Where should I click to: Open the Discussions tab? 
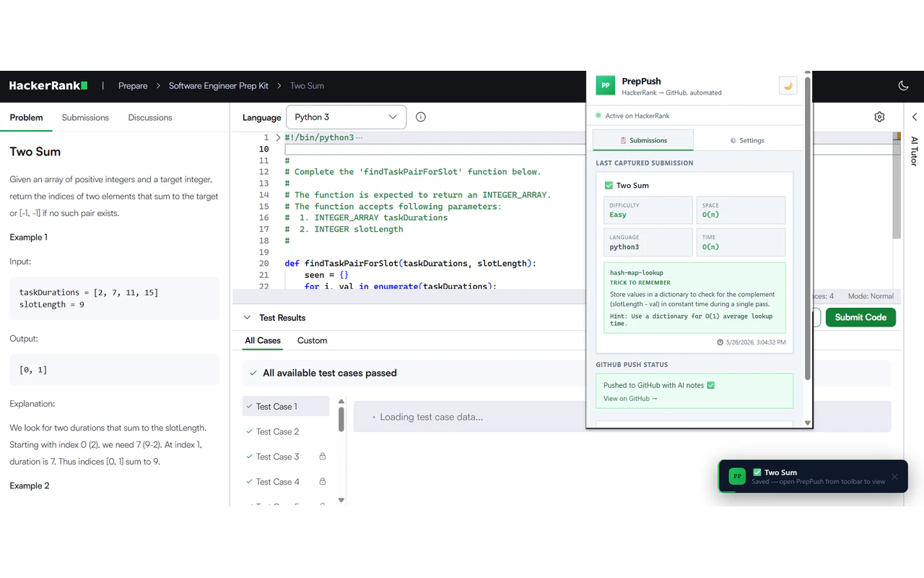(150, 118)
